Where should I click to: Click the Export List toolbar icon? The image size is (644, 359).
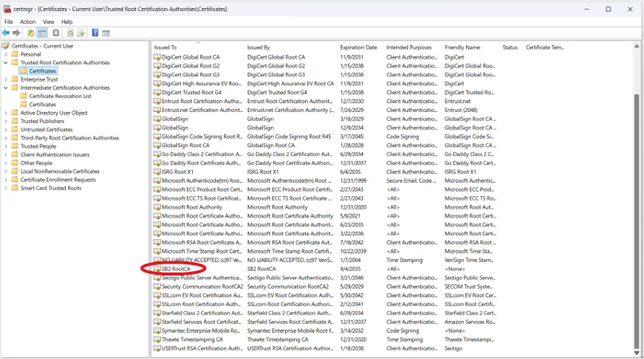tap(81, 33)
